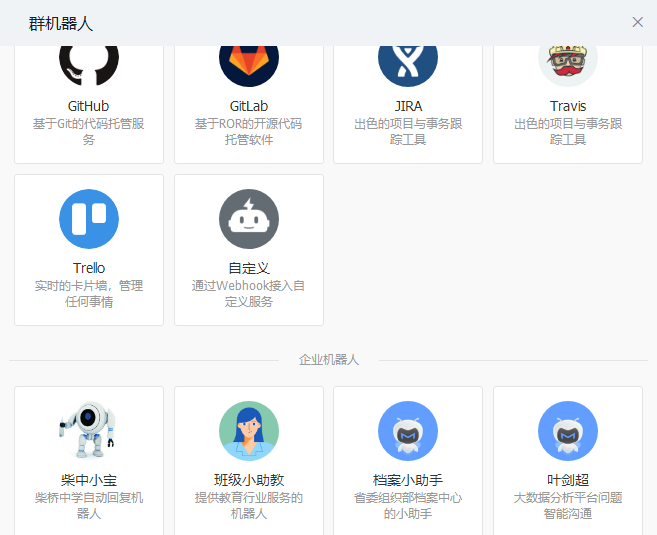Viewport: 657px width, 535px height.
Task: Click the 档案小助手 name label
Action: tap(408, 480)
